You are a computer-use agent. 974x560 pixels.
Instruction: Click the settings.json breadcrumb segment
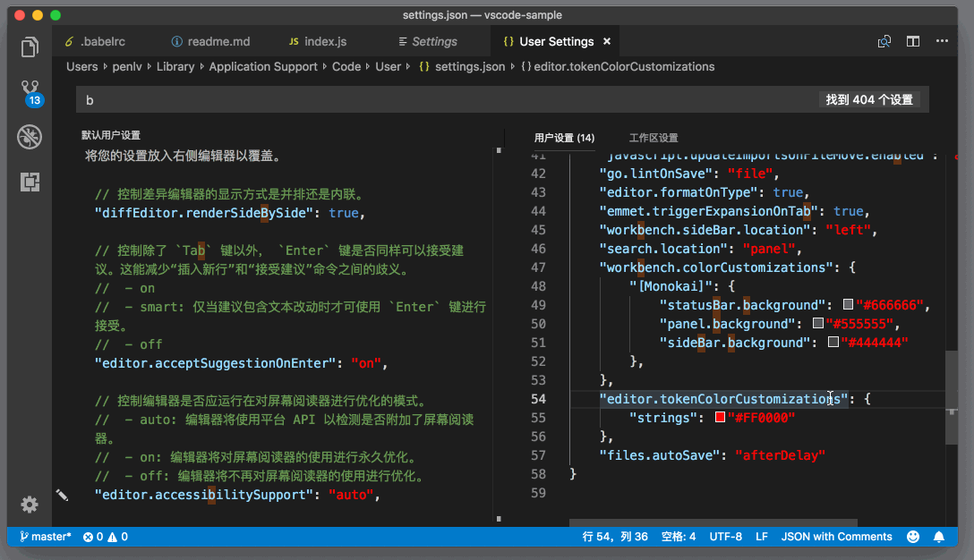coord(463,66)
